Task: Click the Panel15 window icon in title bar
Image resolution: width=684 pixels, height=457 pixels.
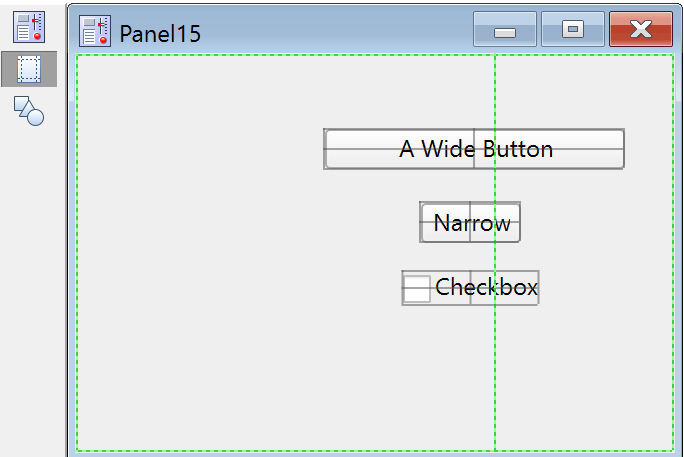Action: click(94, 31)
